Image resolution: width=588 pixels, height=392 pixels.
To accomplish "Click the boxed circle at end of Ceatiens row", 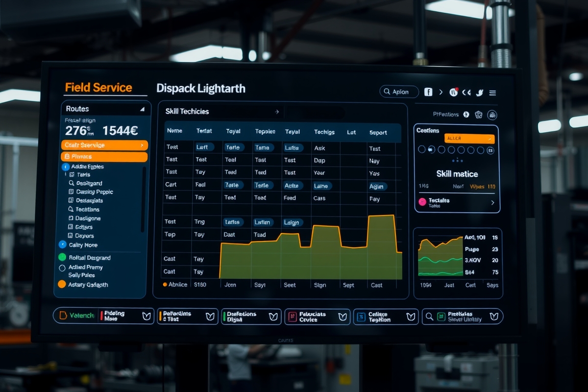I will click(x=490, y=150).
